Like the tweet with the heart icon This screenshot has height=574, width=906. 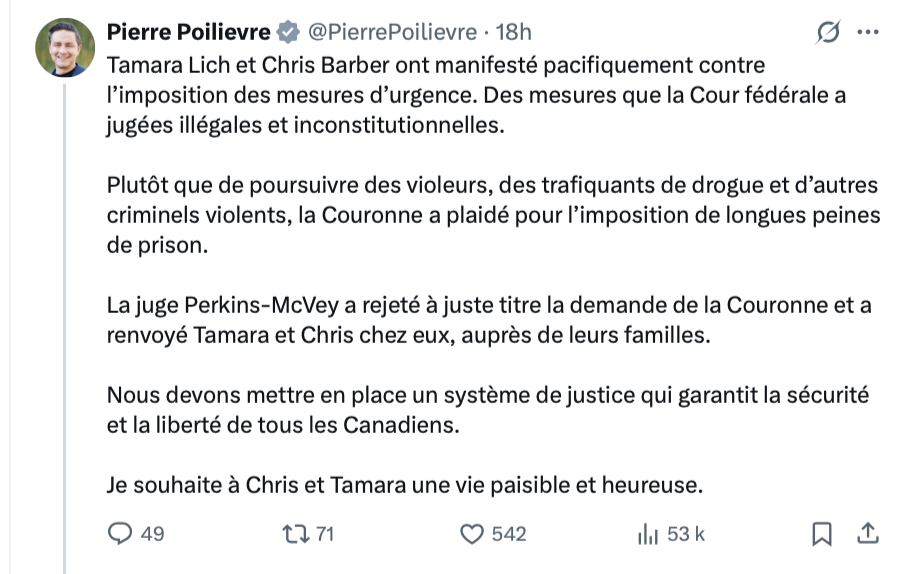click(x=472, y=534)
